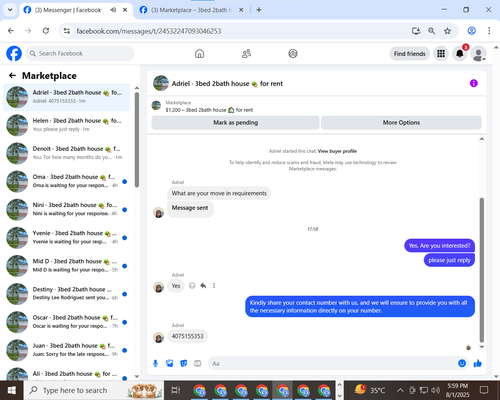
Task: Show hidden system tray icons chevron
Action: click(400, 390)
